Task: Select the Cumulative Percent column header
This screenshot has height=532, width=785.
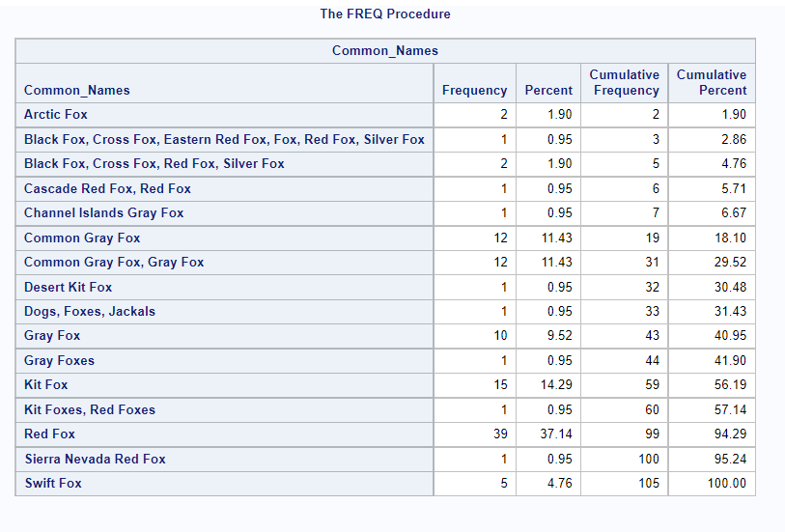Action: tap(712, 83)
